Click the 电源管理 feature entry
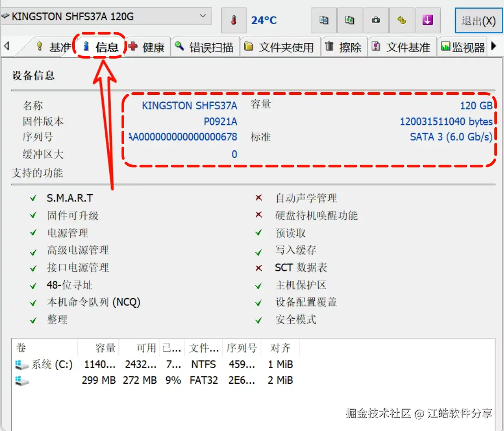This screenshot has width=504, height=431. [x=67, y=233]
